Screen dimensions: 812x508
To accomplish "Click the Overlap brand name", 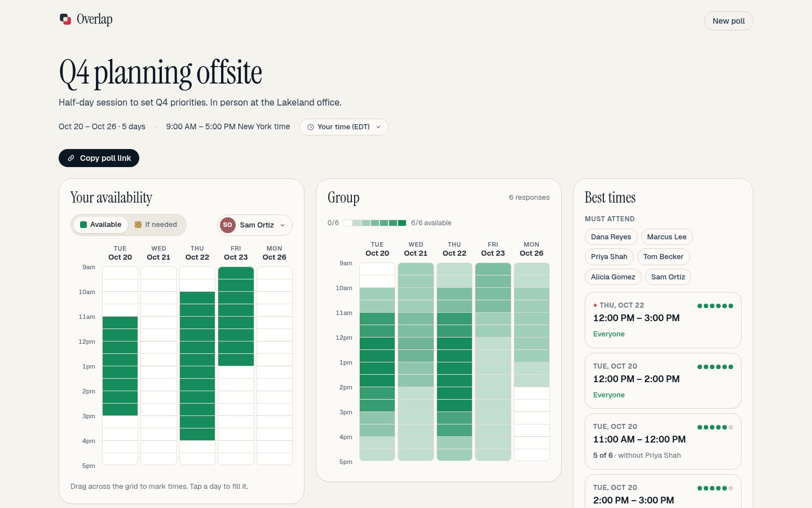I will pyautogui.click(x=95, y=19).
